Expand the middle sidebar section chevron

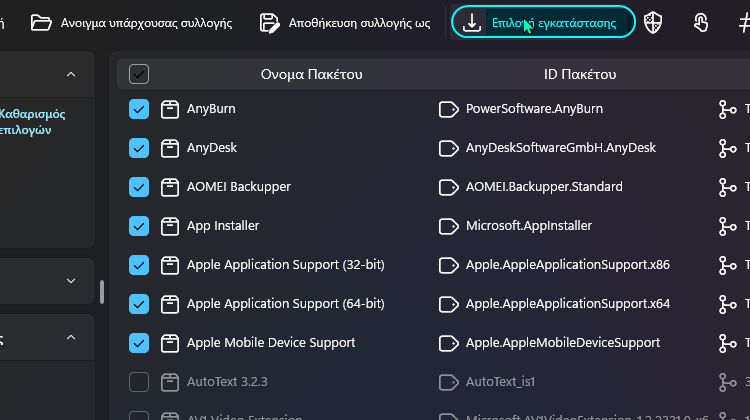pyautogui.click(x=71, y=281)
